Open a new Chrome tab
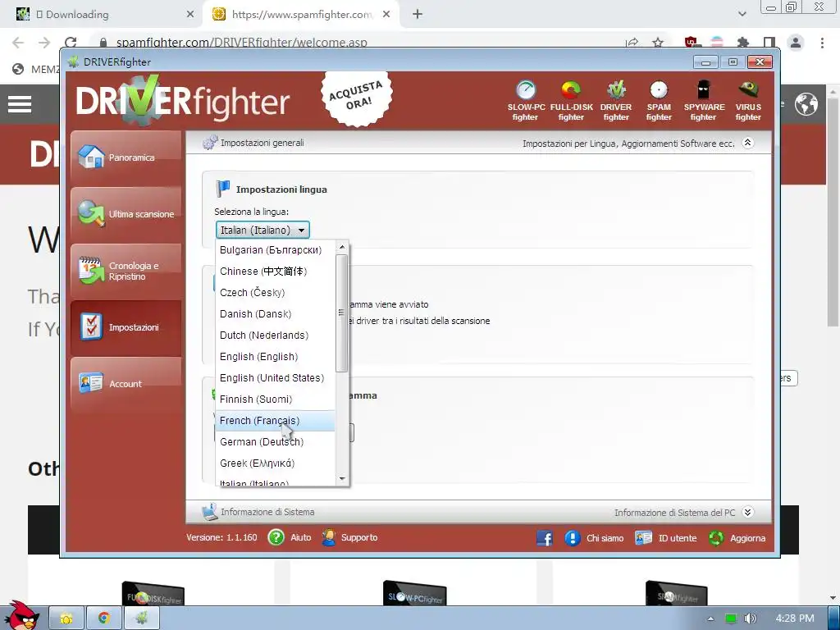 click(x=418, y=15)
